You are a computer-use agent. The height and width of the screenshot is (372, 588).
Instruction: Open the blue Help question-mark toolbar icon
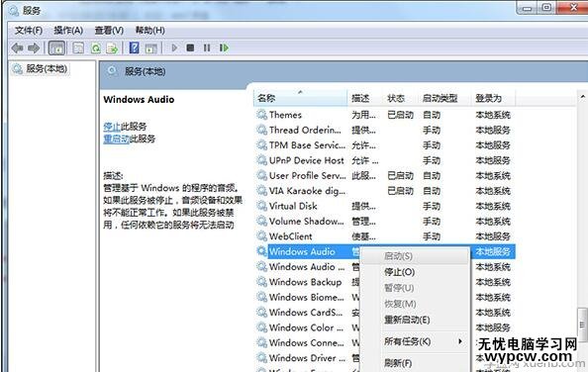coord(134,47)
